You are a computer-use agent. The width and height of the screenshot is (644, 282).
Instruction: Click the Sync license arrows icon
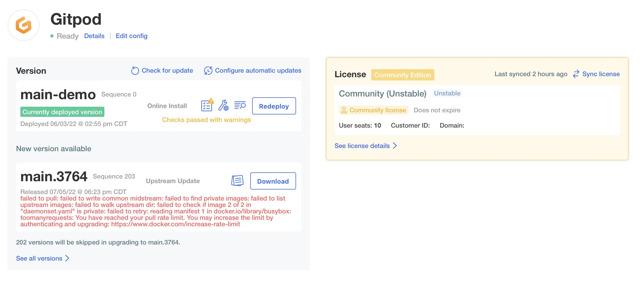pos(576,74)
